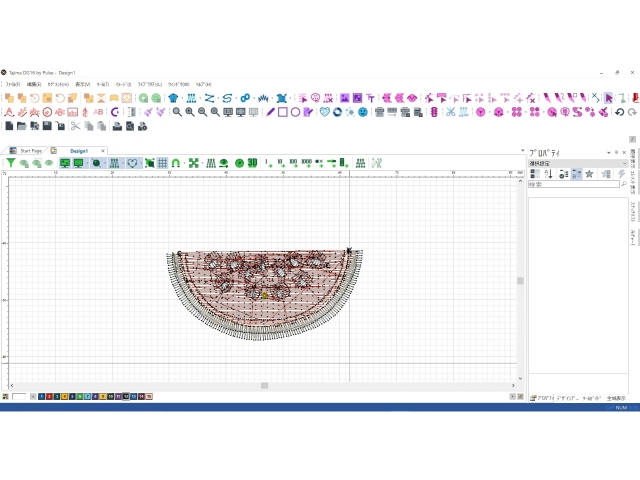Click the New document file icon
The height and width of the screenshot is (480, 640).
coord(9,126)
